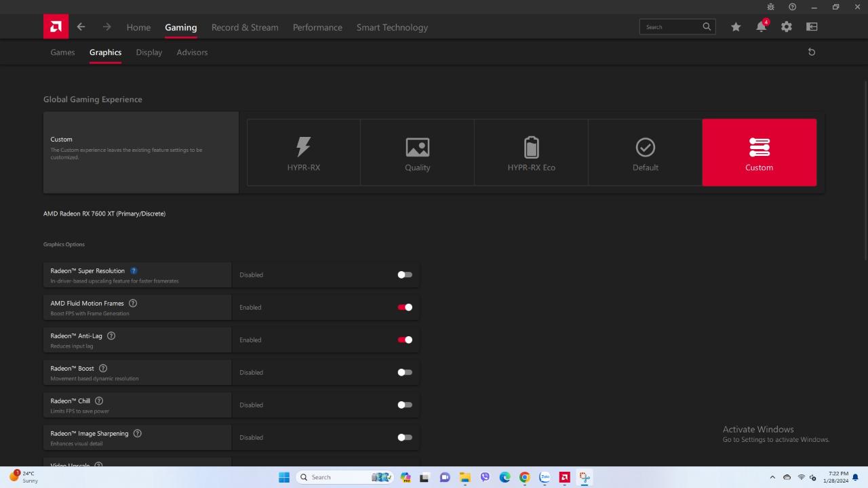Click the AMD Software search field
Viewport: 868px width, 488px height.
[x=677, y=27]
